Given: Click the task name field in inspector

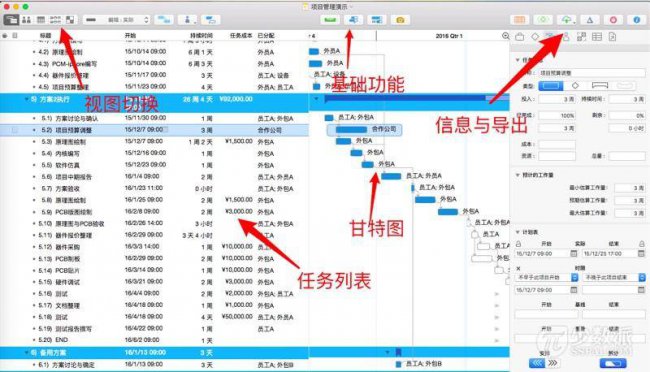Looking at the screenshot, I should tap(592, 73).
